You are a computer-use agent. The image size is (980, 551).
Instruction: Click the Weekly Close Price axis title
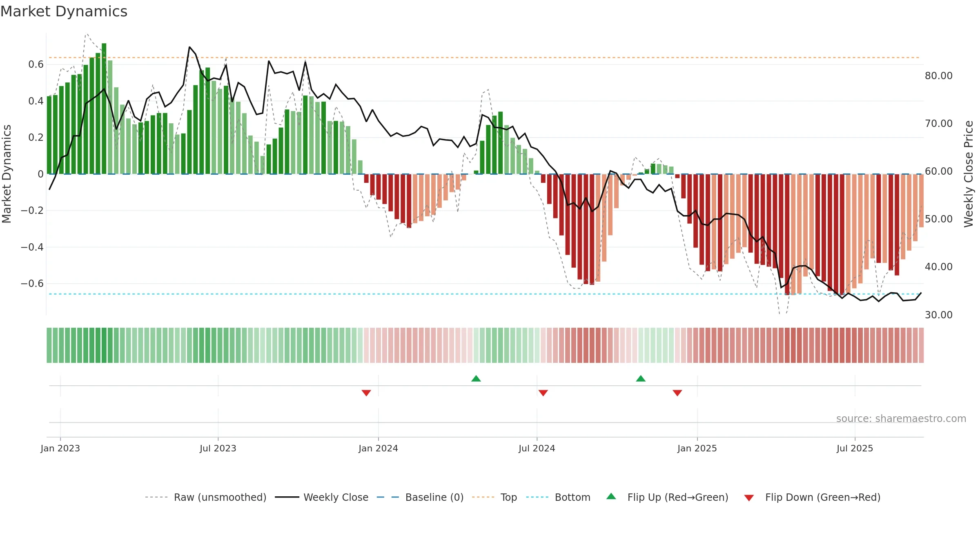[969, 174]
